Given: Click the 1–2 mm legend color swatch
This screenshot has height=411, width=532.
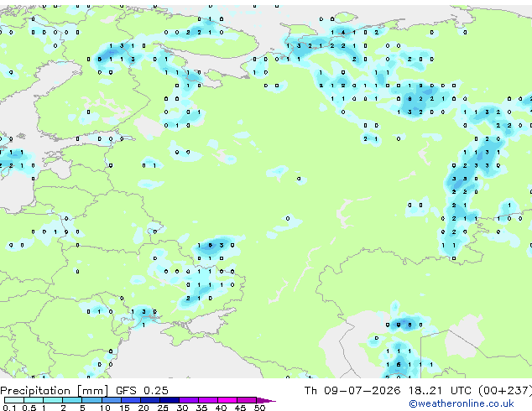Looking at the screenshot, I should 53,400.
